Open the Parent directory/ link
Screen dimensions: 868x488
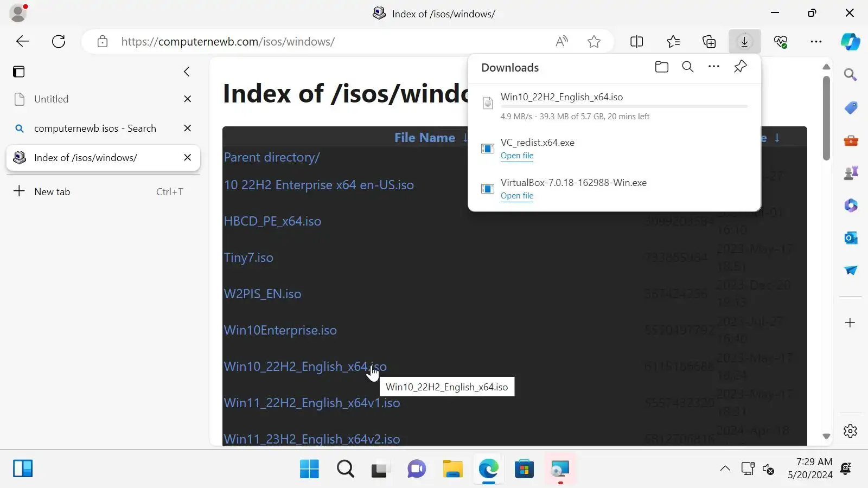[272, 157]
